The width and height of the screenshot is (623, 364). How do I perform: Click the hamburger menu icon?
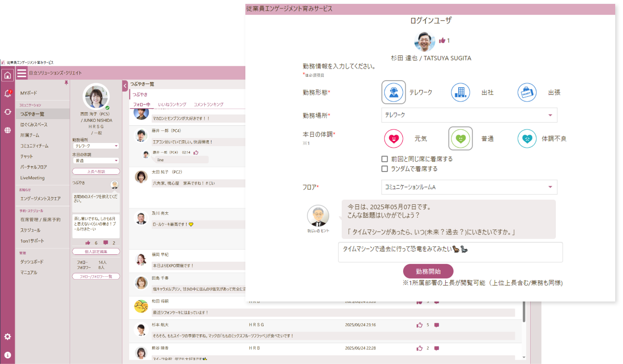(x=22, y=73)
